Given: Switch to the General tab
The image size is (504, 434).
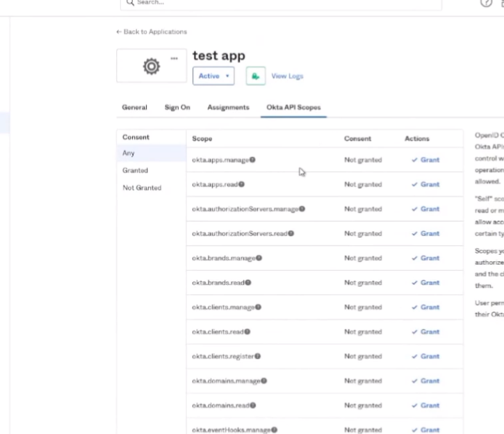Looking at the screenshot, I should click(x=134, y=107).
